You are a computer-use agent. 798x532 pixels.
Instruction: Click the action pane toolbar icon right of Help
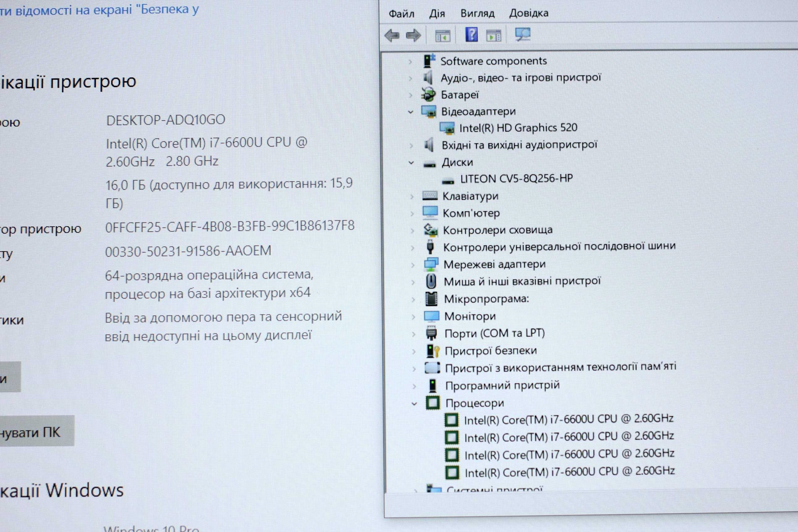pos(494,35)
